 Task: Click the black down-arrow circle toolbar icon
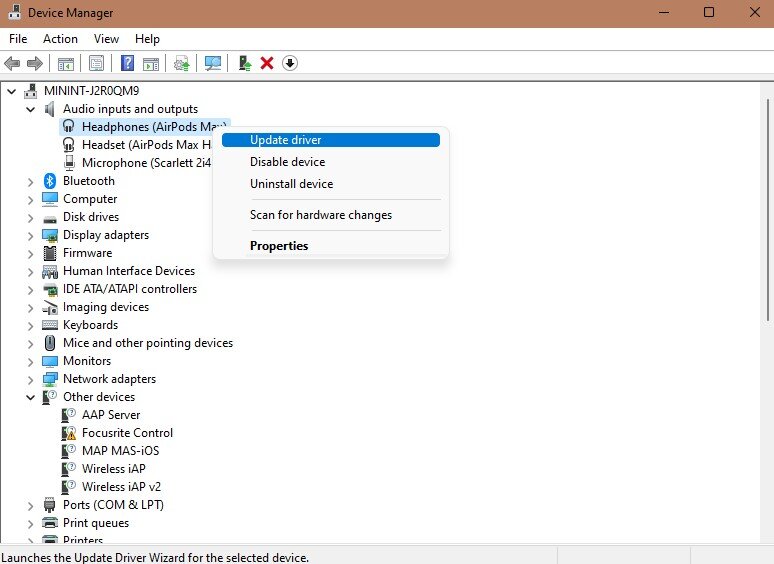(x=290, y=63)
